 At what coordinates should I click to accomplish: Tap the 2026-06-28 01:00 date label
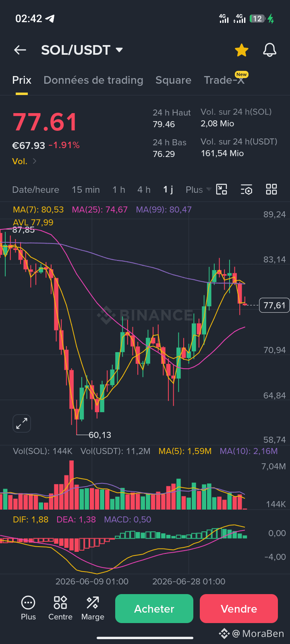(189, 581)
